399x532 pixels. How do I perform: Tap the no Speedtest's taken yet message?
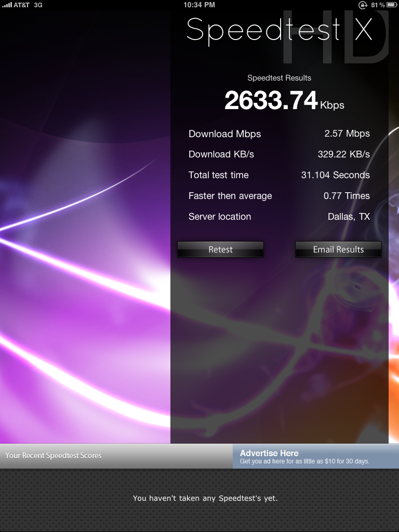coord(205,498)
